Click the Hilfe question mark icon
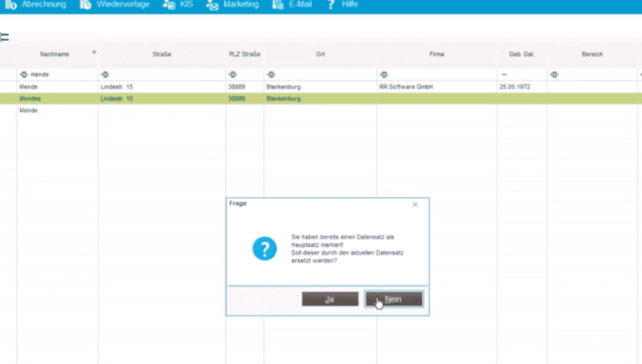The width and height of the screenshot is (642, 364). (331, 4)
